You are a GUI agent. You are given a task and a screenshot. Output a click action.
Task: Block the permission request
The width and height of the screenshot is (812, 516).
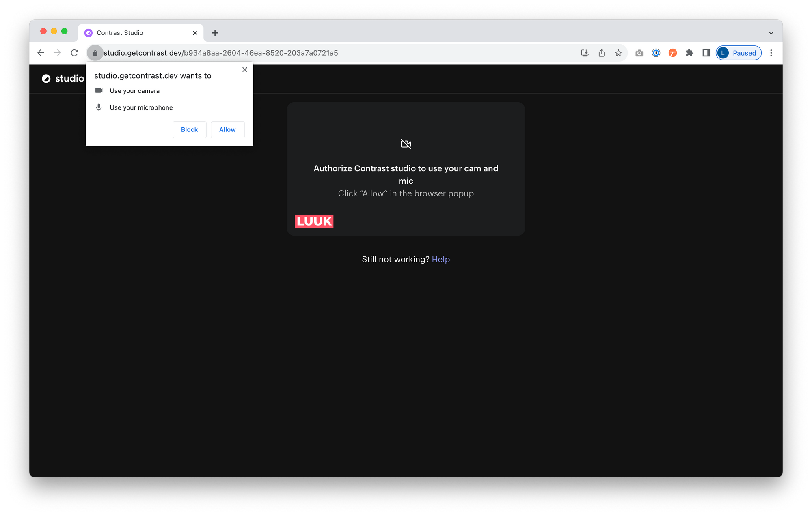point(189,129)
